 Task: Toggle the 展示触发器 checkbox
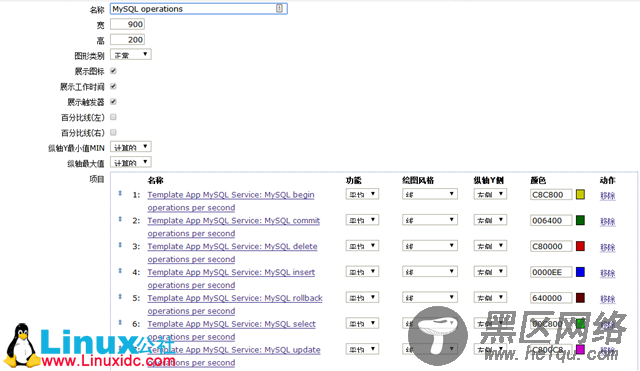pyautogui.click(x=113, y=102)
